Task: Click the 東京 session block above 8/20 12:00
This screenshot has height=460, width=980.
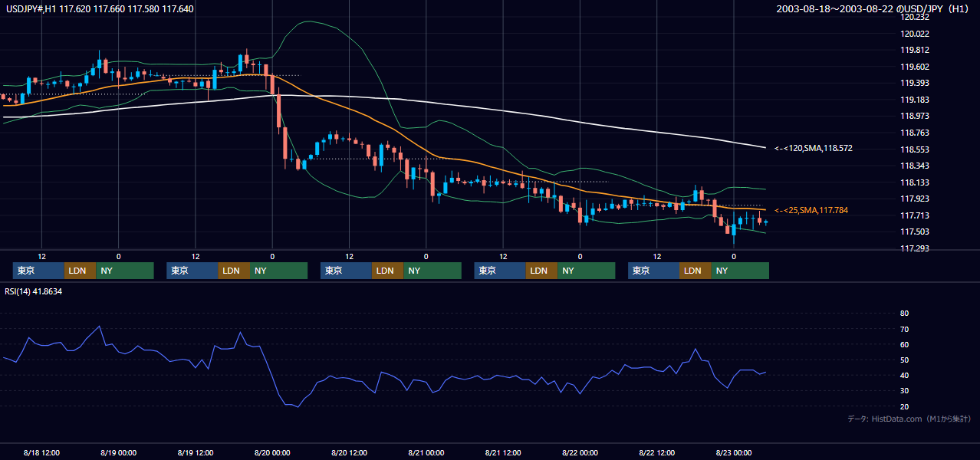Action: point(346,271)
